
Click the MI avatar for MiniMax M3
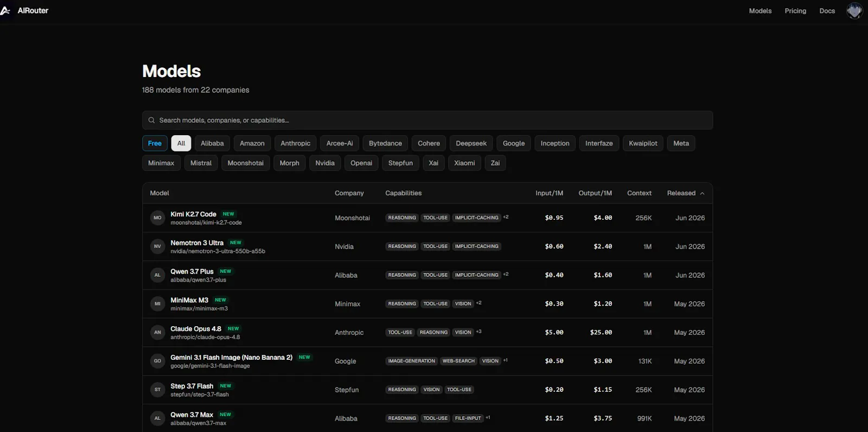pyautogui.click(x=157, y=304)
